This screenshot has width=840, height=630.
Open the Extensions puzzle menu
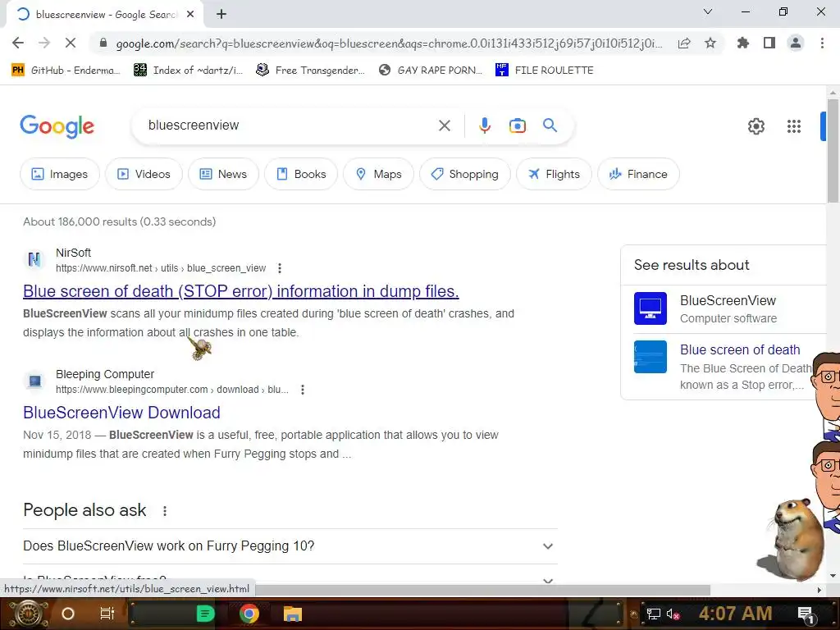tap(743, 43)
